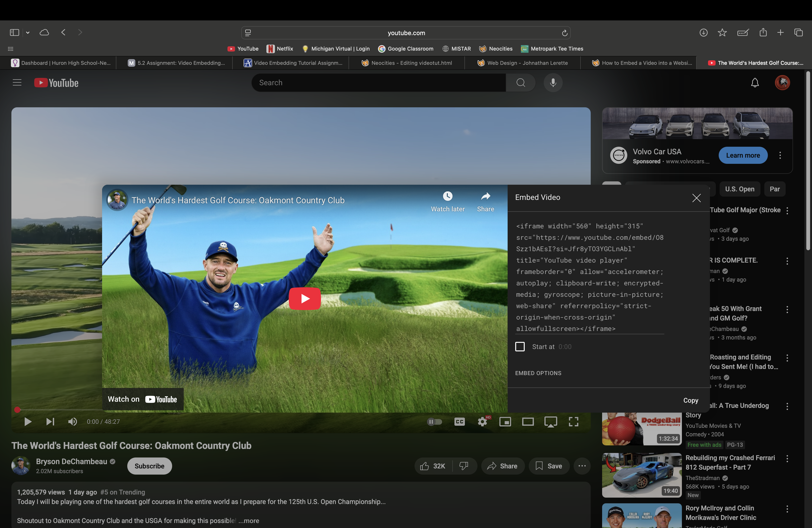Switch to How to Embed a Video tab
This screenshot has height=528, width=812.
coord(639,63)
